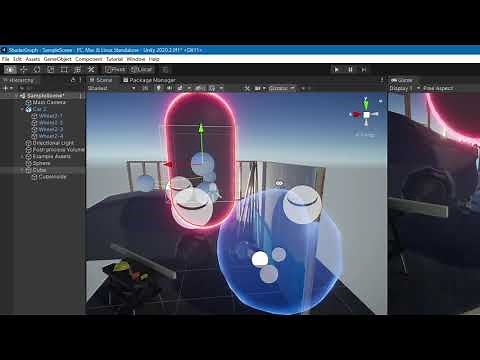This screenshot has width=480, height=360.
Task: Select Sphere in Hierarchy
Action: pos(41,163)
